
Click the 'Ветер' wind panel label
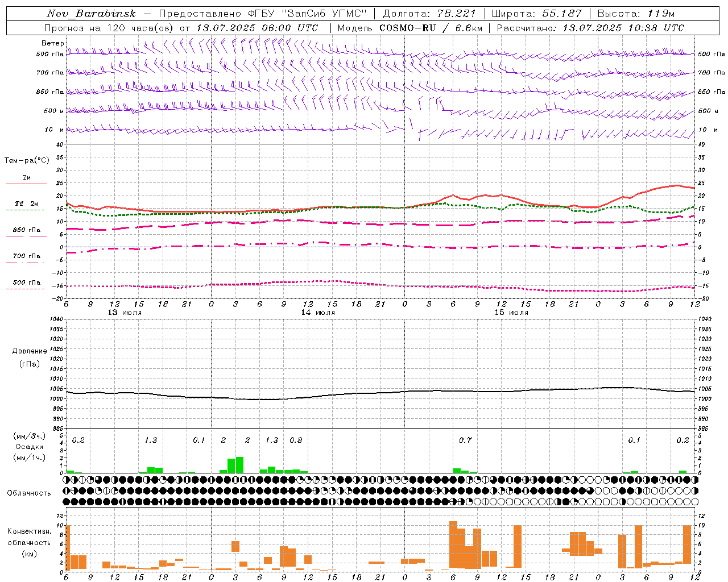point(52,43)
